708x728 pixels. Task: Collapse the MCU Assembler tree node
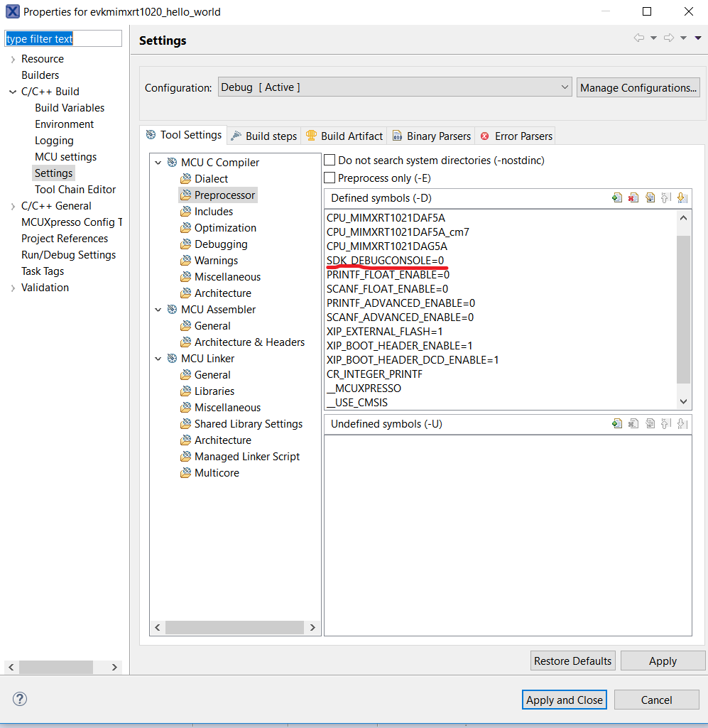[x=158, y=310]
